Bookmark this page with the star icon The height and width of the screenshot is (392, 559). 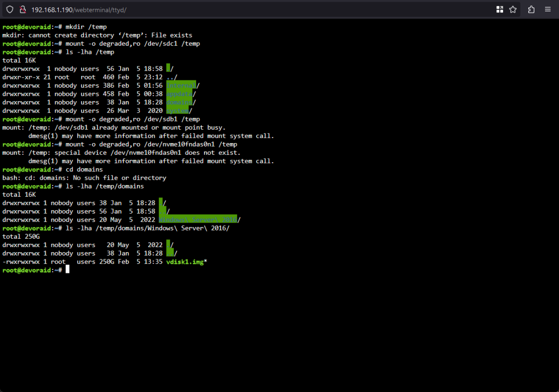pos(513,10)
